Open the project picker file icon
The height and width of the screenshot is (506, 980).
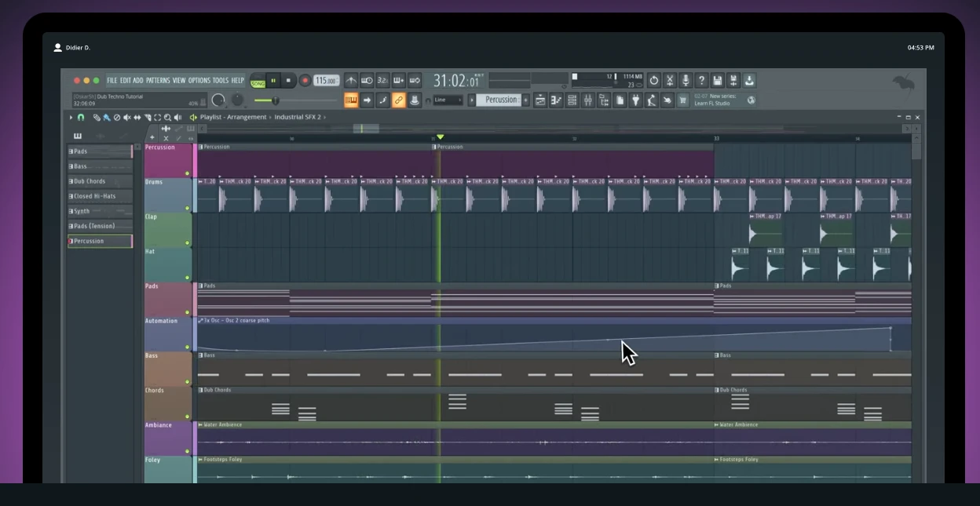[x=620, y=100]
